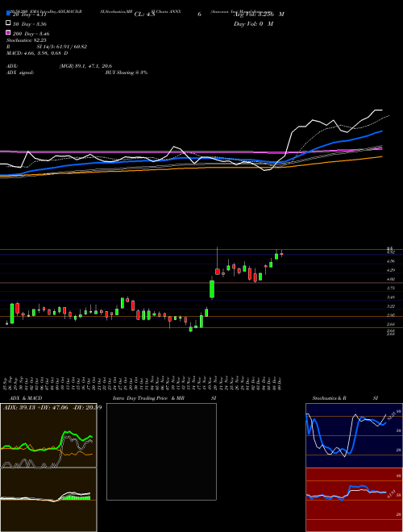
Task: Open the Stochastics blue chart panel
Action: (x=354, y=435)
